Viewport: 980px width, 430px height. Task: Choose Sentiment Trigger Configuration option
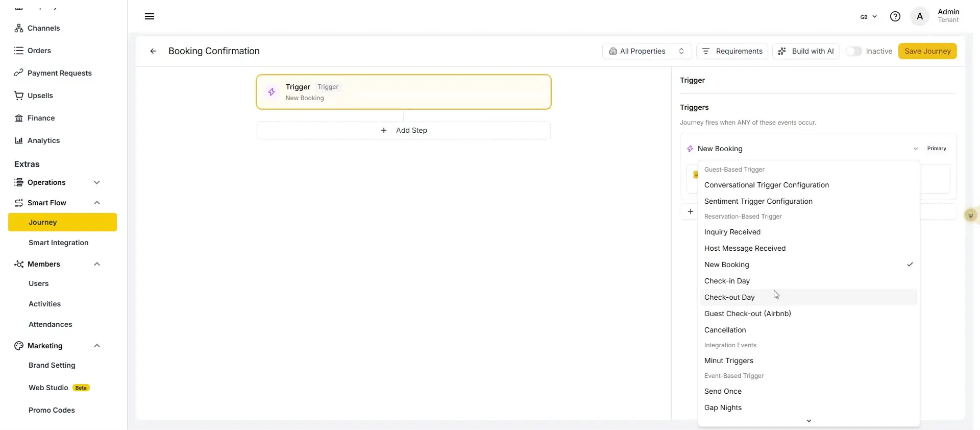808,201
